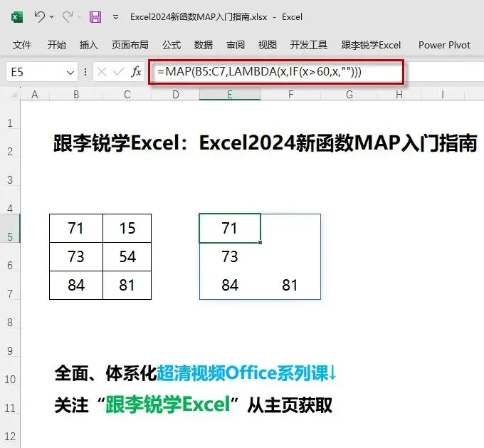Image resolution: width=484 pixels, height=448 pixels.
Task: Save the workbook with the floppy icon
Action: click(x=95, y=16)
